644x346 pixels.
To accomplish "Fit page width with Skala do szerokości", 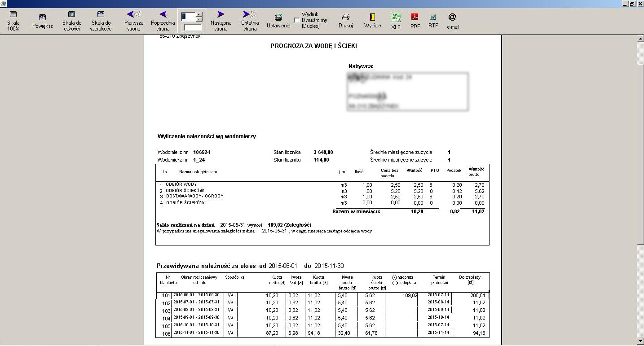I will pos(101,21).
